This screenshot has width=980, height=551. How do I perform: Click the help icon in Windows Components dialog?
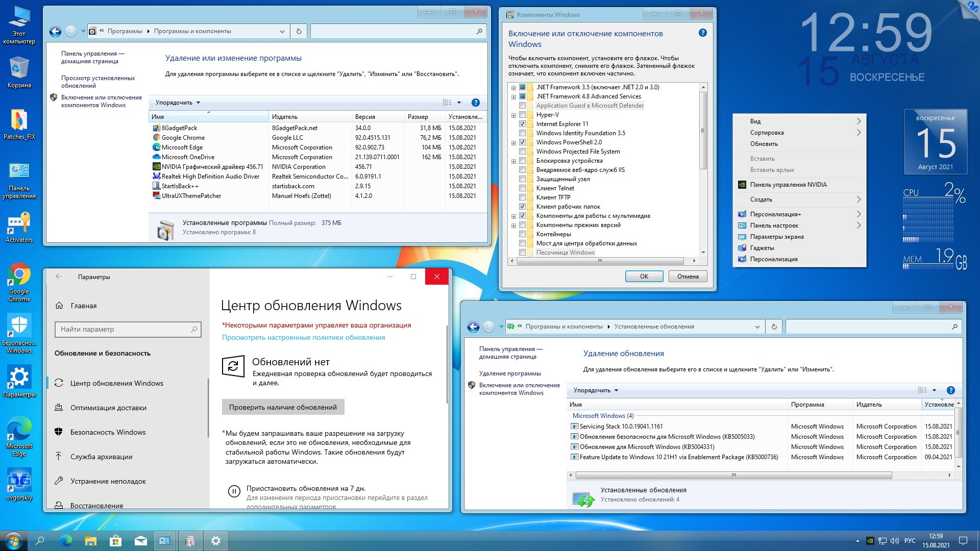[x=702, y=33]
